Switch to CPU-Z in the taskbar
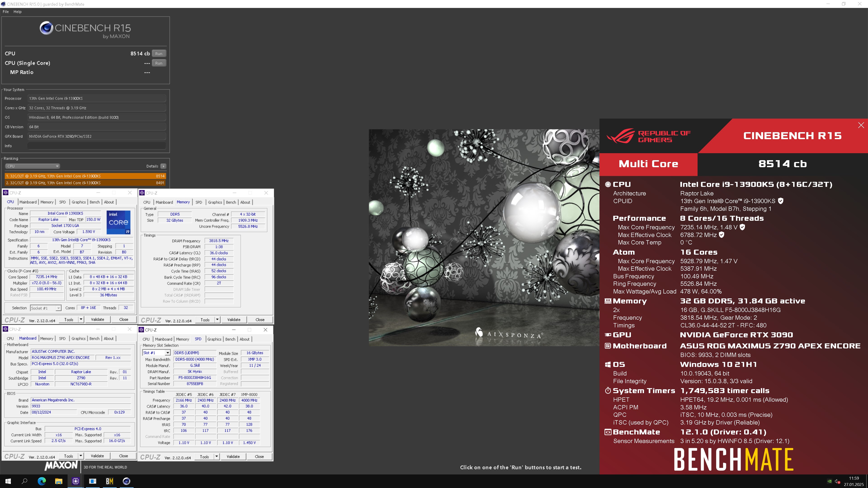This screenshot has height=488, width=868. coord(75,481)
